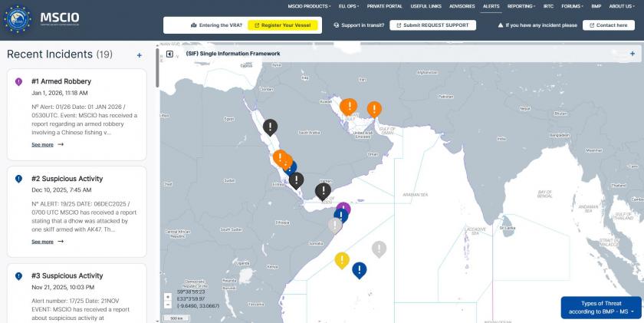The image size is (644, 323).
Task: Click Submit REQUEST SUPPORT button
Action: pyautogui.click(x=433, y=25)
